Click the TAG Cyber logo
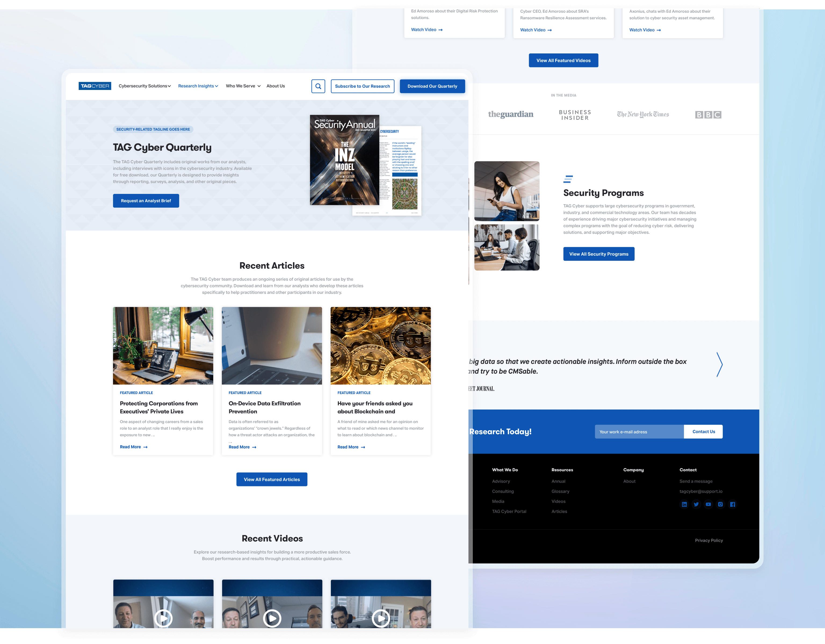The image size is (825, 644). [x=95, y=86]
